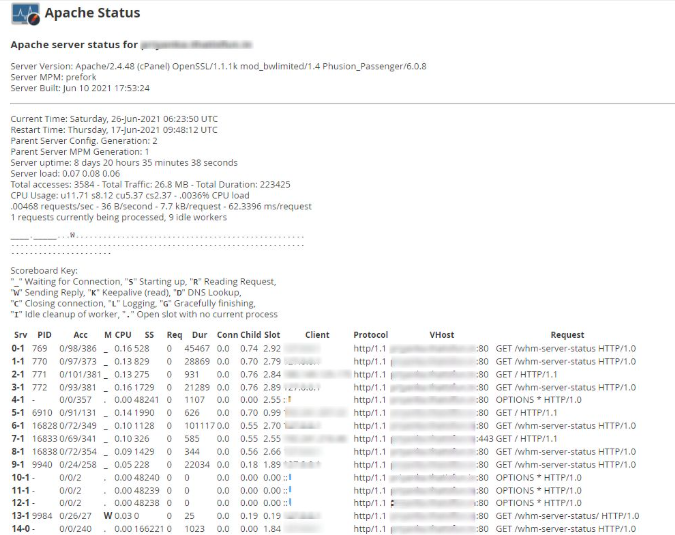Click SS value 166221 in row 14-0

click(149, 529)
